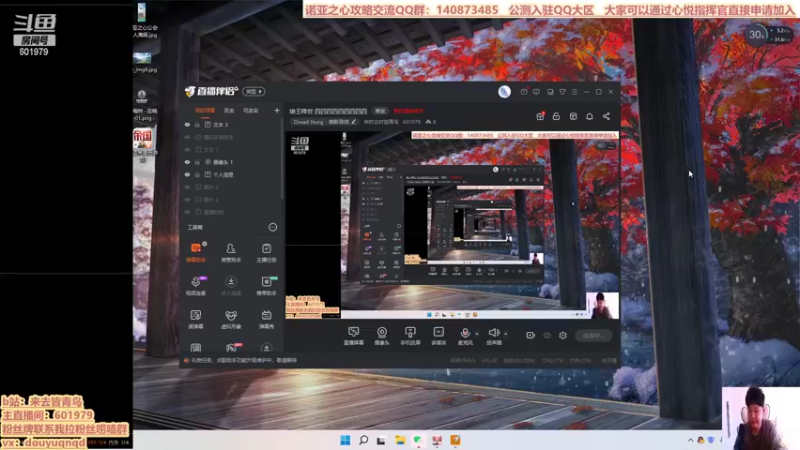The width and height of the screenshot is (800, 450).
Task: Click the 修改 title edit button
Action: [x=381, y=111]
